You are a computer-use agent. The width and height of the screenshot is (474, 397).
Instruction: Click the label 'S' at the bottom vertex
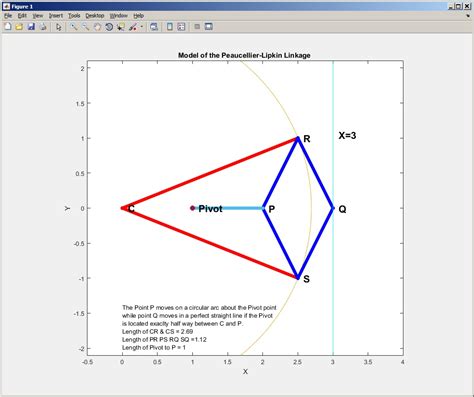(306, 279)
